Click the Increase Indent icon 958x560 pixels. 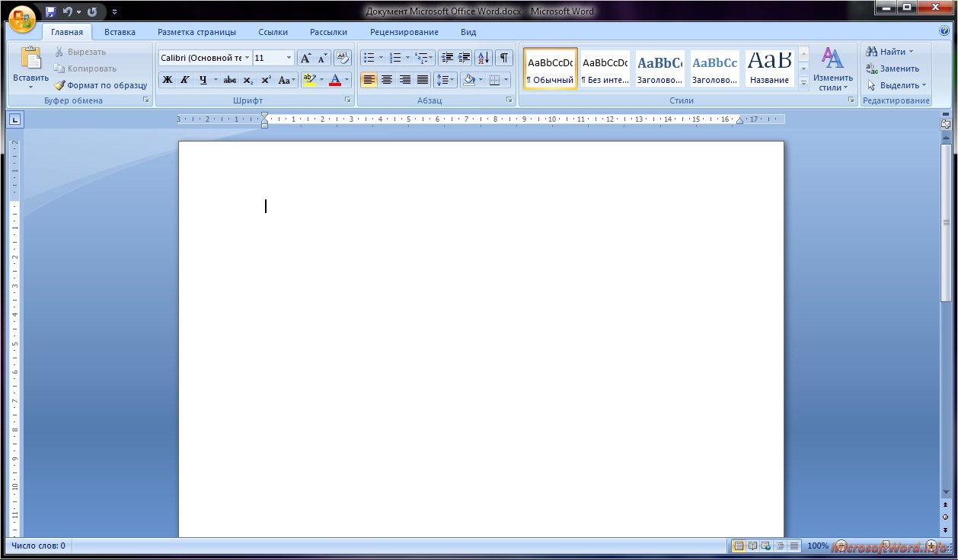coord(464,58)
